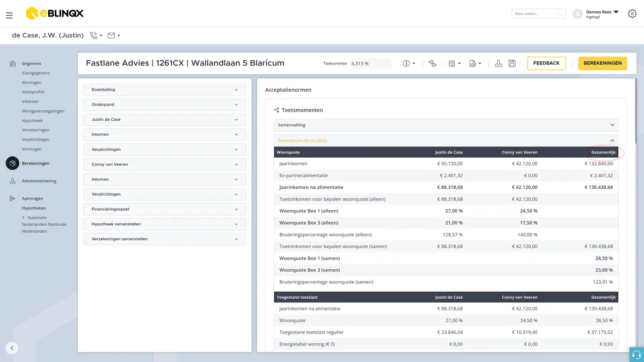Expand the Verzekeringen samenstellen section
The image size is (644, 362).
pos(165,239)
